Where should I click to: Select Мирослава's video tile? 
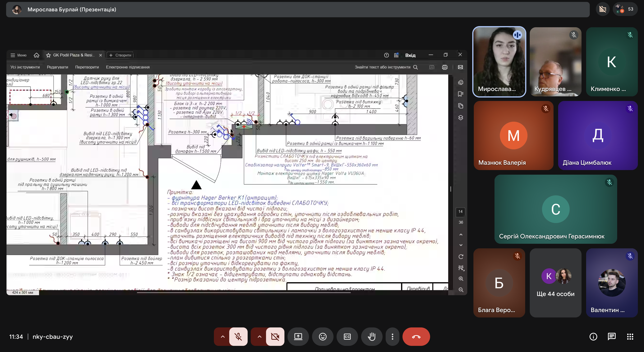[x=499, y=62]
